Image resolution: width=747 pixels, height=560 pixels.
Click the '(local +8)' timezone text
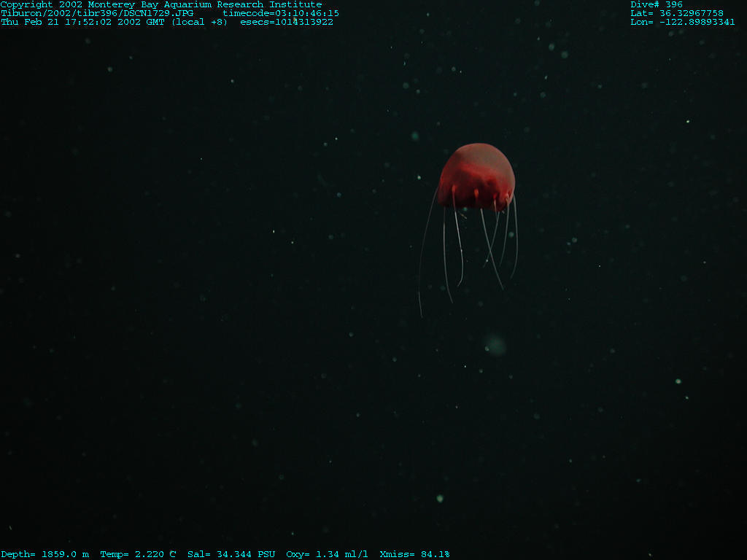[200, 22]
